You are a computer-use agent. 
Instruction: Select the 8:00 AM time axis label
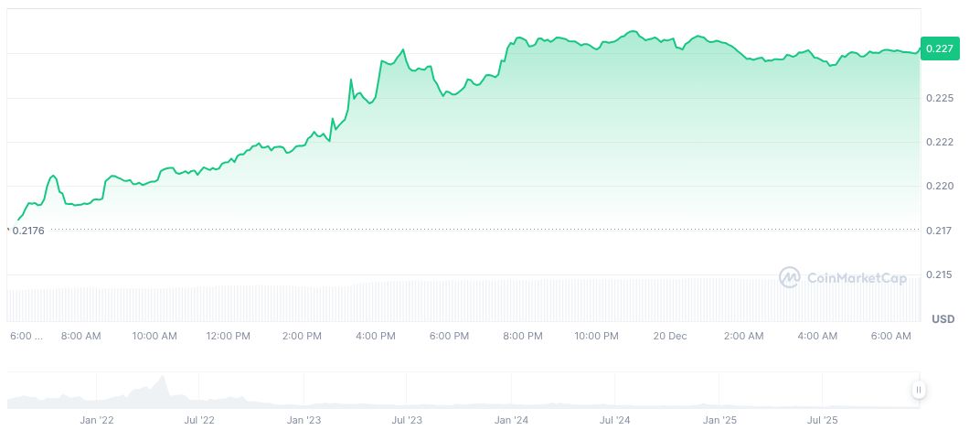(x=80, y=336)
